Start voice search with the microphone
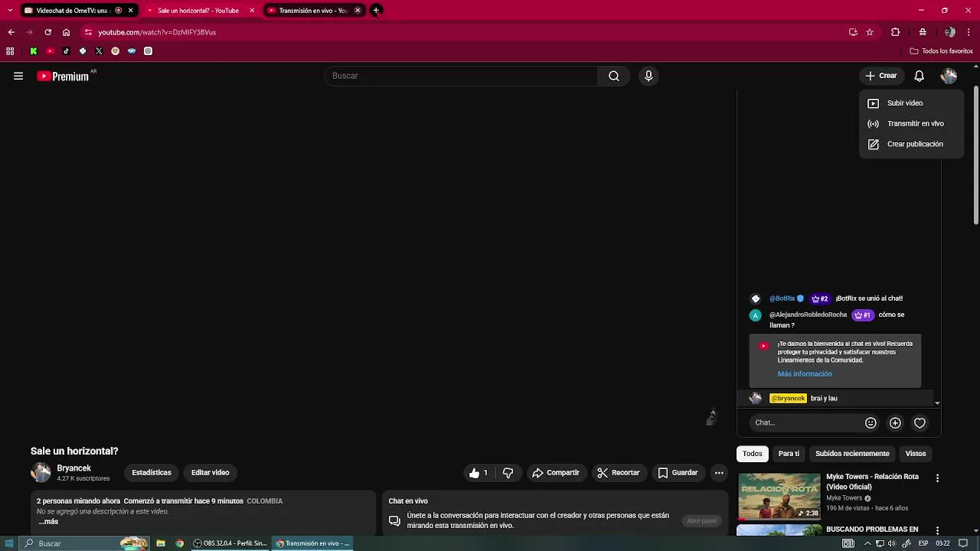The width and height of the screenshot is (980, 551). pos(648,76)
